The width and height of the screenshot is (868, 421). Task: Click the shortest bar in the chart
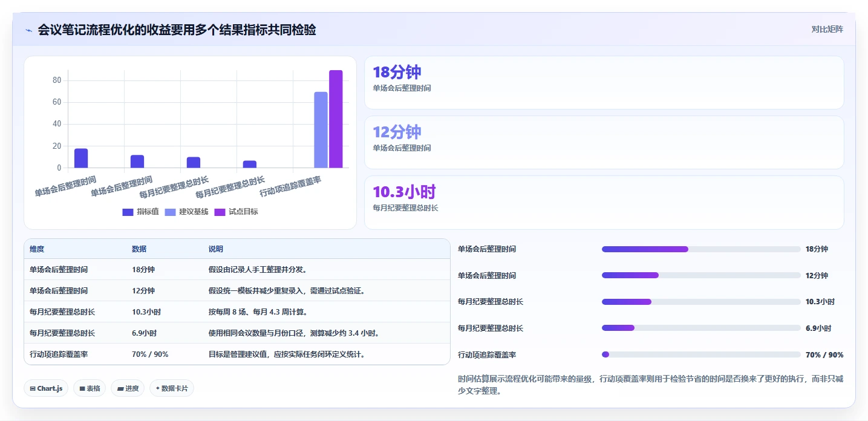(250, 165)
